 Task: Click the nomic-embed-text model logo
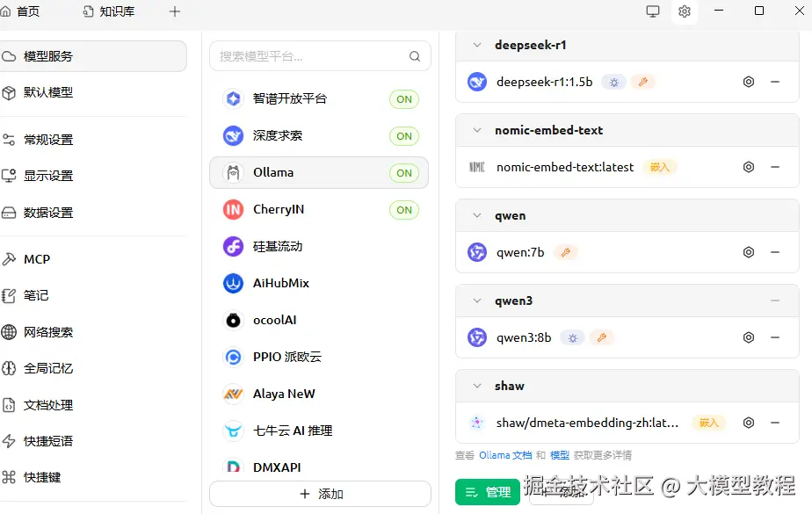[x=477, y=167]
